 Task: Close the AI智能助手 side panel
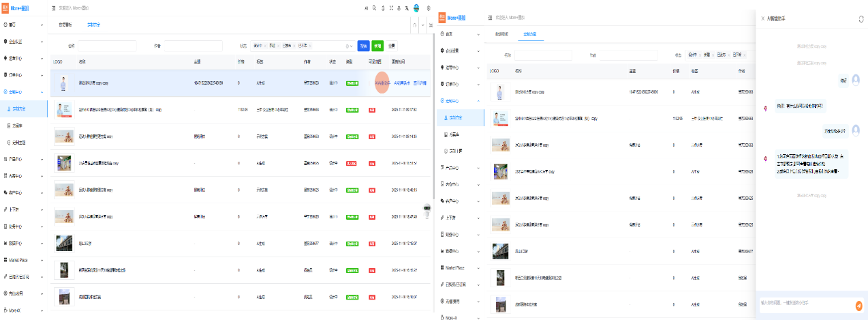[762, 18]
